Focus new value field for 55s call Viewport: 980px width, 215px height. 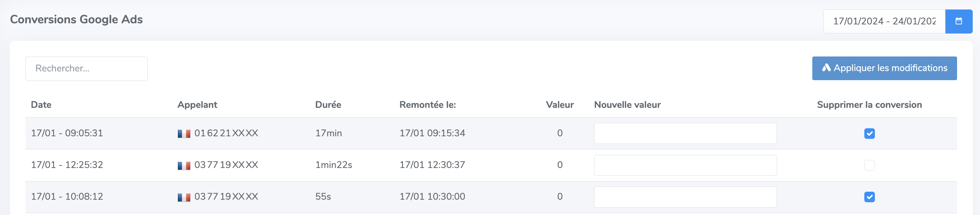pos(685,197)
